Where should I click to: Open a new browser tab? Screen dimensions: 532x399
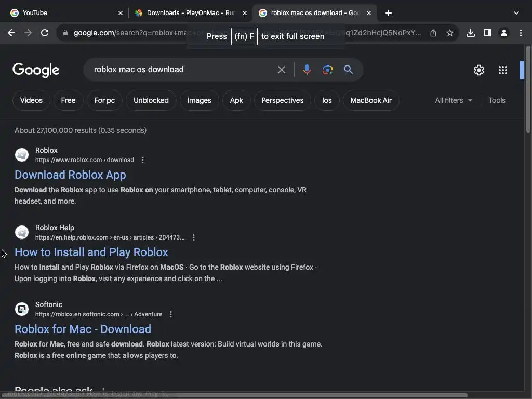389,13
